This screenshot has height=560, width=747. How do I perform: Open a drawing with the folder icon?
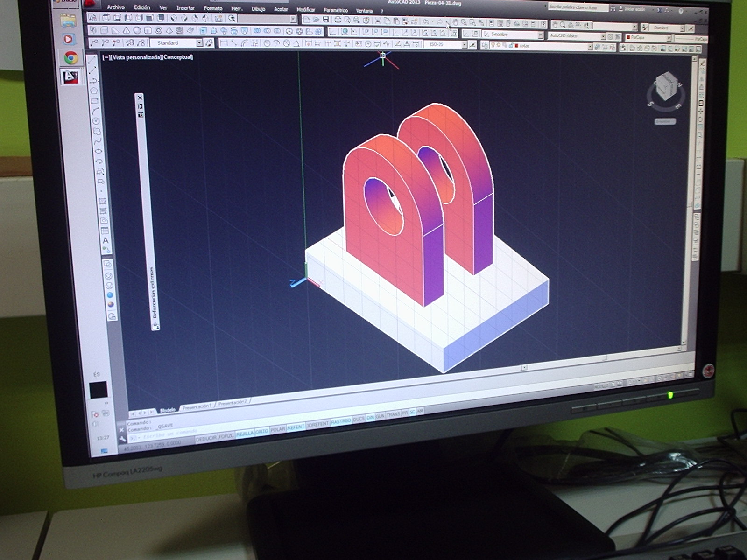click(x=316, y=19)
